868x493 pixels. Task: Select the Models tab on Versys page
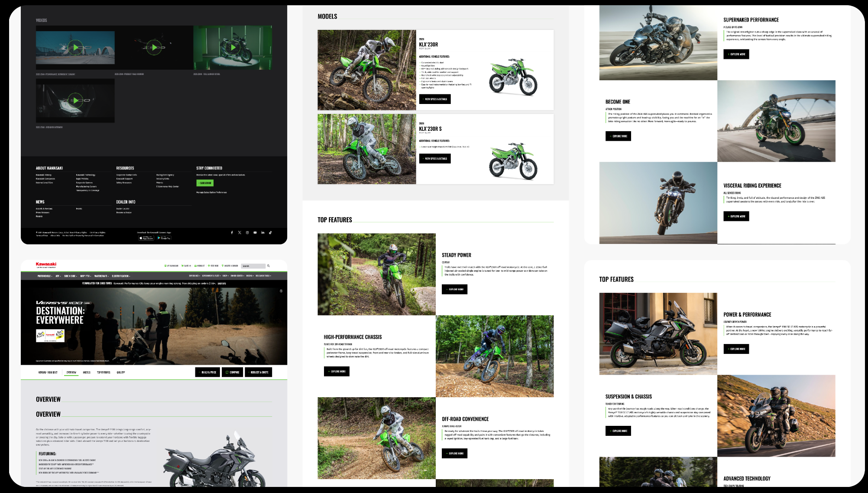pyautogui.click(x=87, y=372)
